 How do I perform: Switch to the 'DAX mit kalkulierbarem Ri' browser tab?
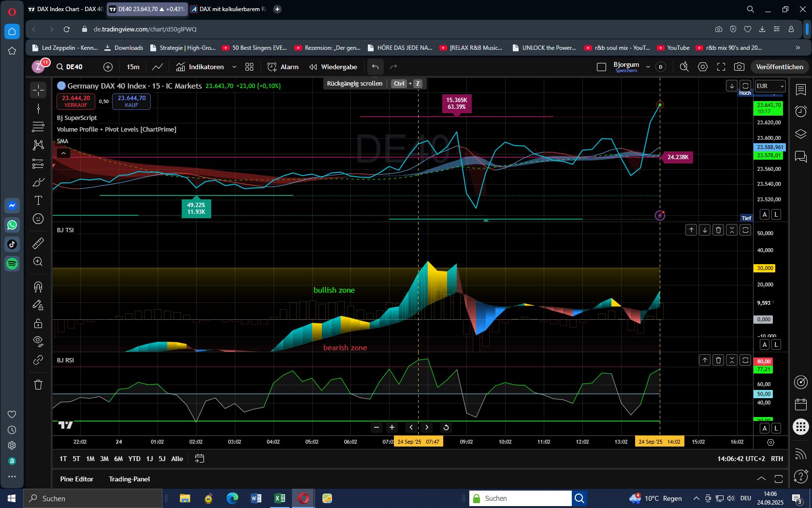[227, 9]
